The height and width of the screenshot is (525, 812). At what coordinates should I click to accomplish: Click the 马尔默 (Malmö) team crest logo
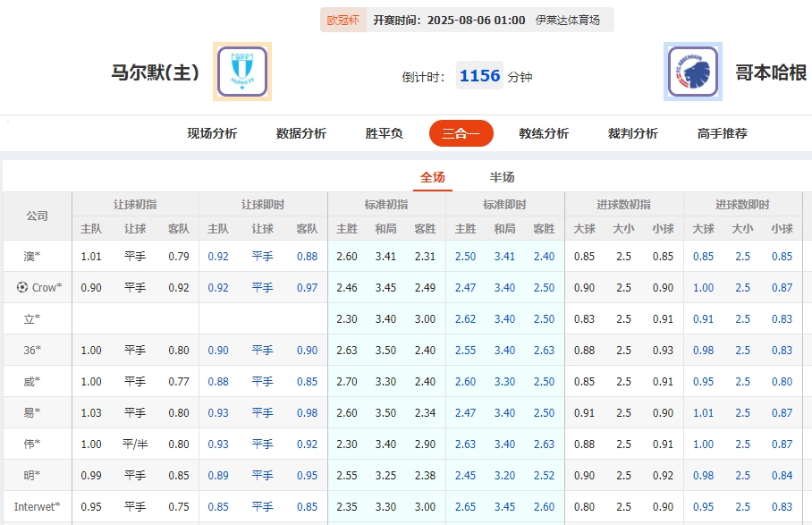coord(241,72)
